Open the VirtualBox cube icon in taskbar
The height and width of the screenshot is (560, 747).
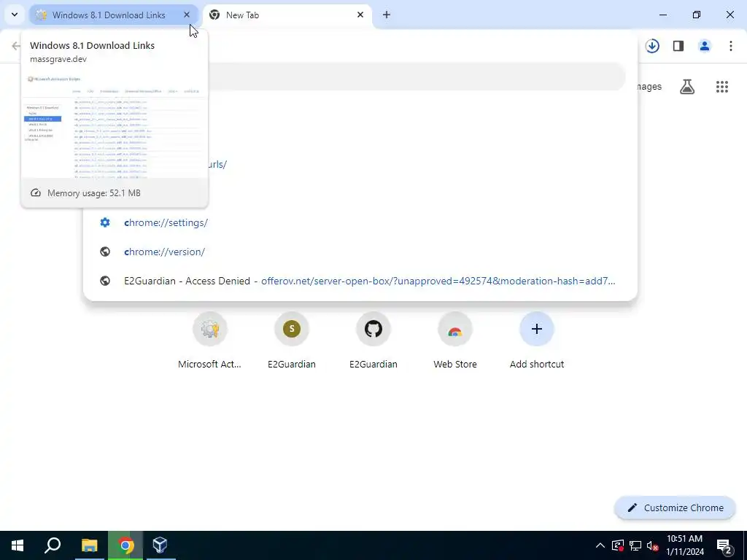[160, 545]
